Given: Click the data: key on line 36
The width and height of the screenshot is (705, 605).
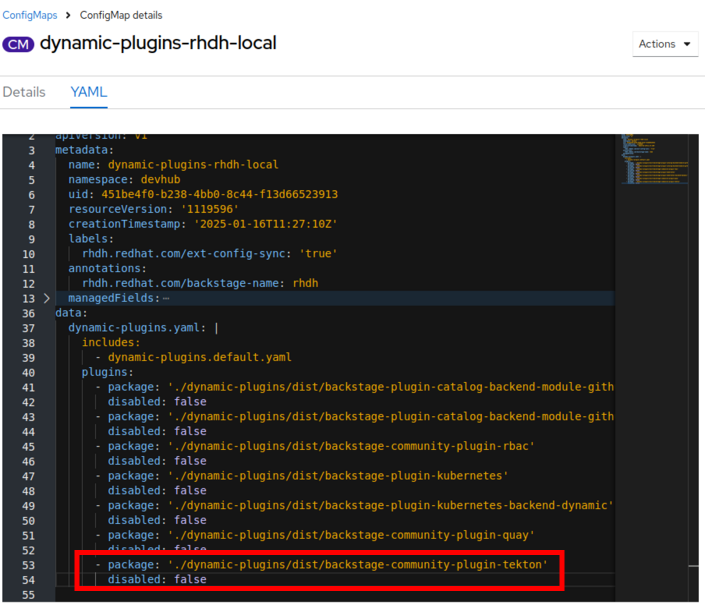Looking at the screenshot, I should pyautogui.click(x=71, y=313).
